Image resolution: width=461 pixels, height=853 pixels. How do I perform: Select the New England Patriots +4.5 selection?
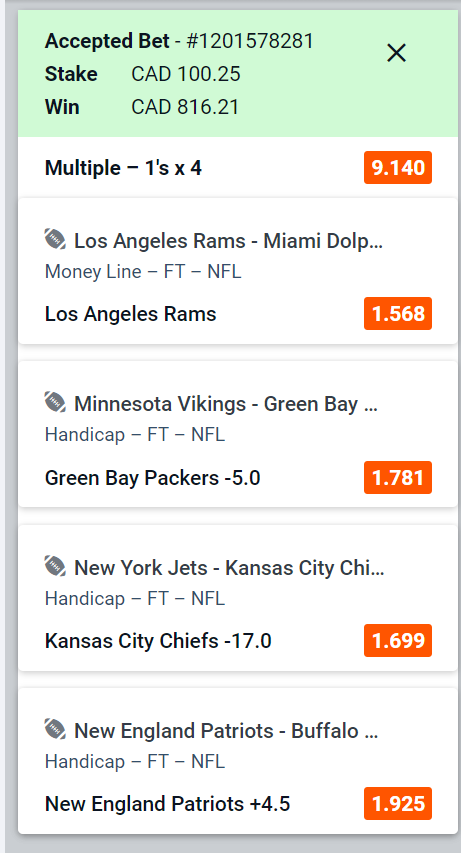tap(167, 804)
